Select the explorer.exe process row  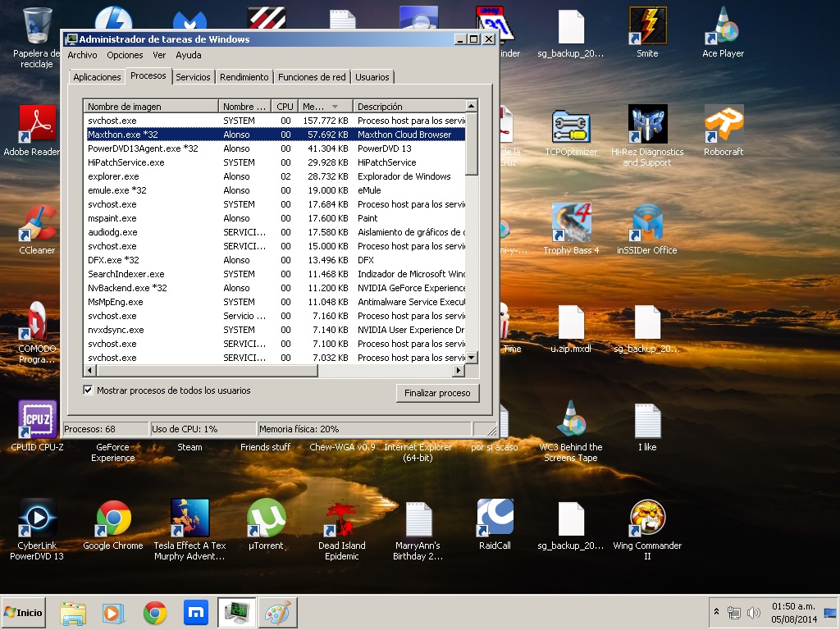[274, 176]
